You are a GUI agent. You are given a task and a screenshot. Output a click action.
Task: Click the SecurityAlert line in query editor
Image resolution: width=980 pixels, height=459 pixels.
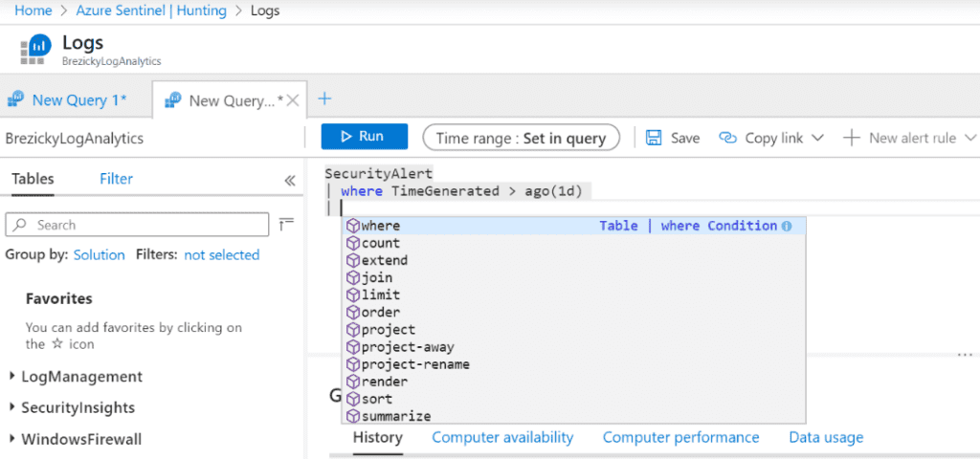click(379, 174)
